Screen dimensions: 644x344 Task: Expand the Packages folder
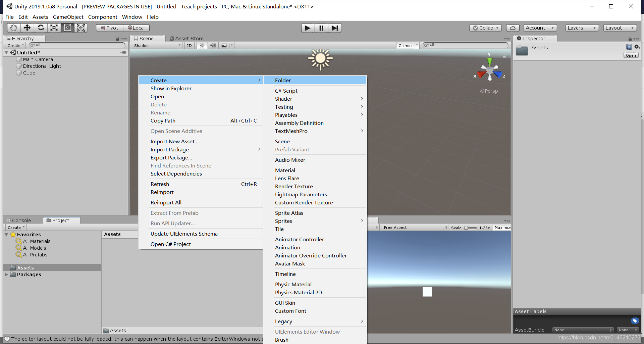6,275
